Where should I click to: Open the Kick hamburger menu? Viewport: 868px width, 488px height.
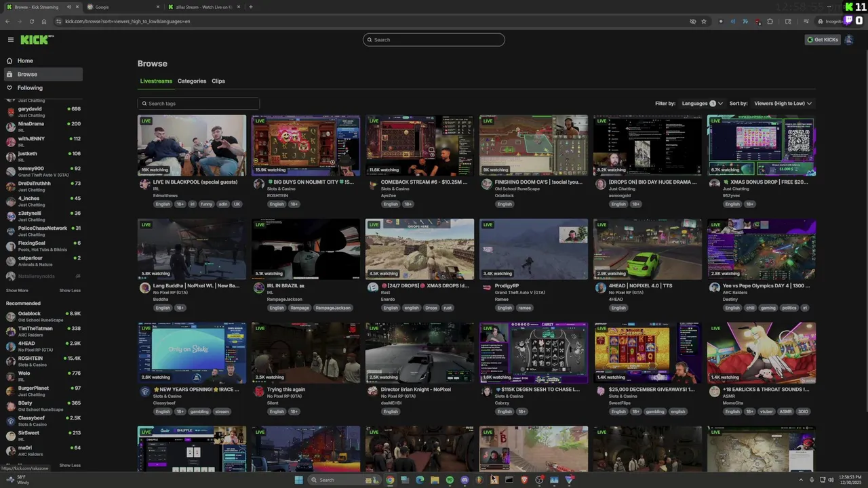click(x=10, y=40)
